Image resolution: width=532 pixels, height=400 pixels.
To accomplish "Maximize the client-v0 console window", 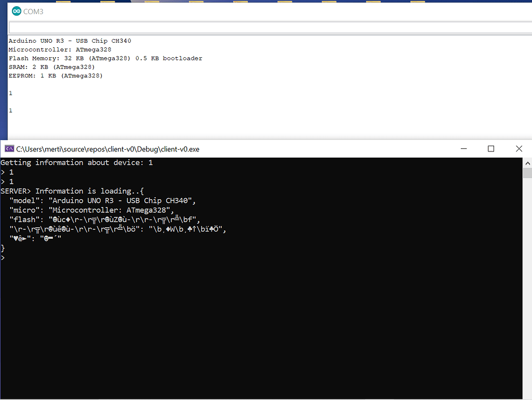I will [491, 149].
